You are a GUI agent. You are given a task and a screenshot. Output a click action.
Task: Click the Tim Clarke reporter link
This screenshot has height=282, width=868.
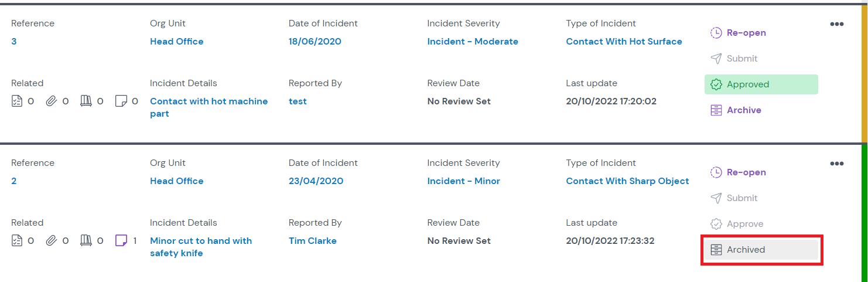coord(312,241)
